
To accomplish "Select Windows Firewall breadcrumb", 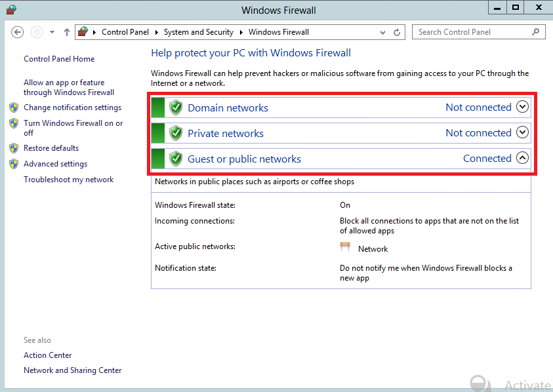I will pyautogui.click(x=279, y=32).
